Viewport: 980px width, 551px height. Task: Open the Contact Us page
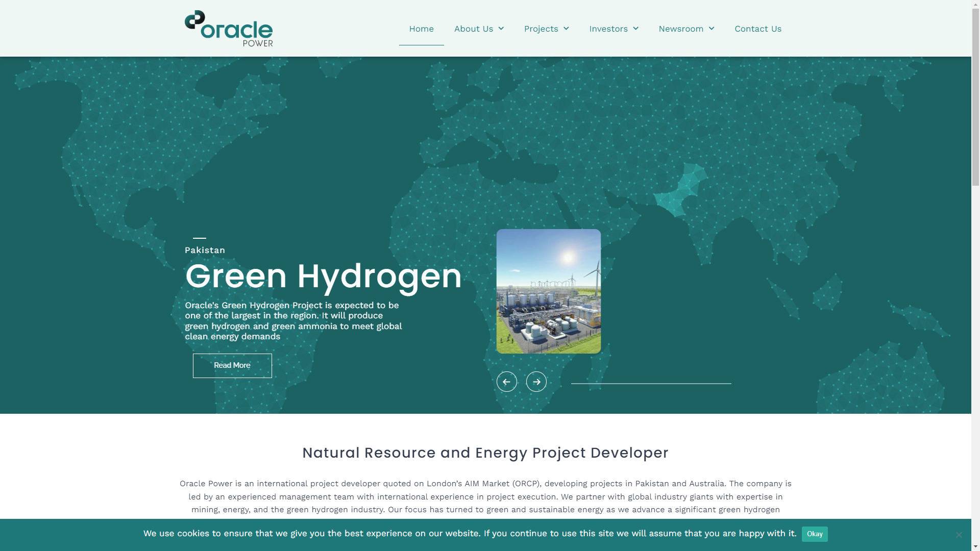(758, 29)
